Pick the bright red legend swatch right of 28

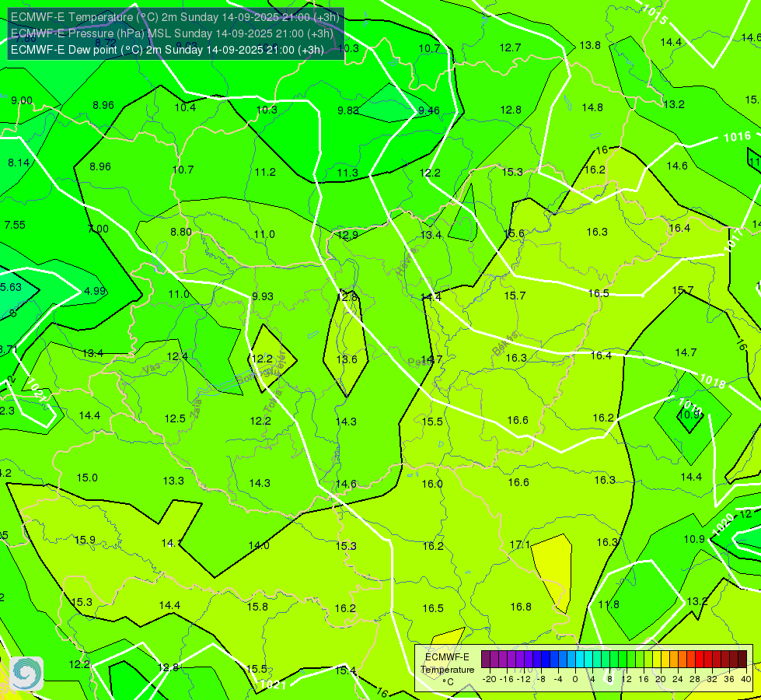pos(700,660)
